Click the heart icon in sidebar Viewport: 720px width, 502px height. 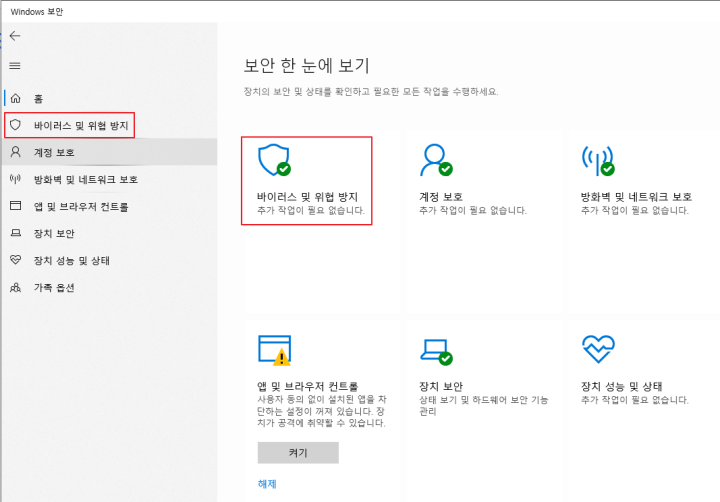16,260
